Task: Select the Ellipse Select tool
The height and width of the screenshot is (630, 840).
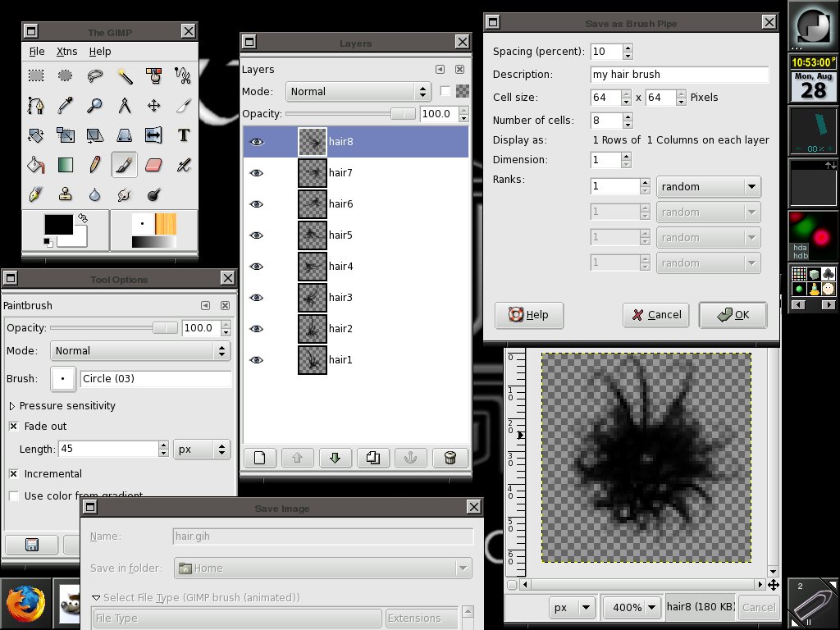Action: 66,75
